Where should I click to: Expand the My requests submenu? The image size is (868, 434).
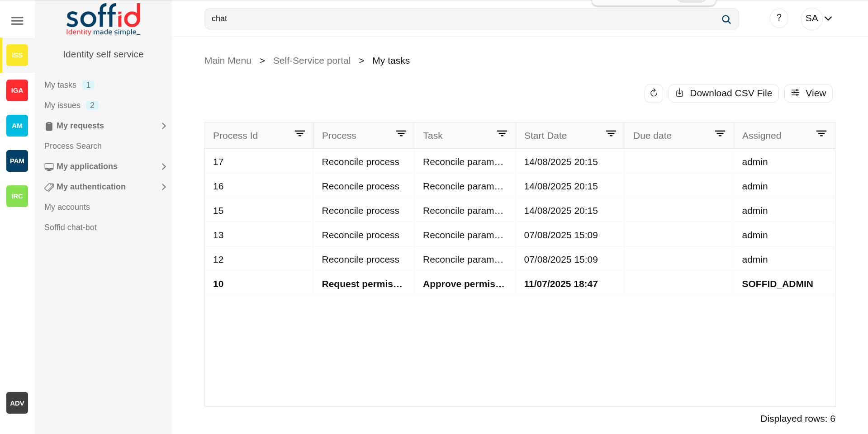164,126
